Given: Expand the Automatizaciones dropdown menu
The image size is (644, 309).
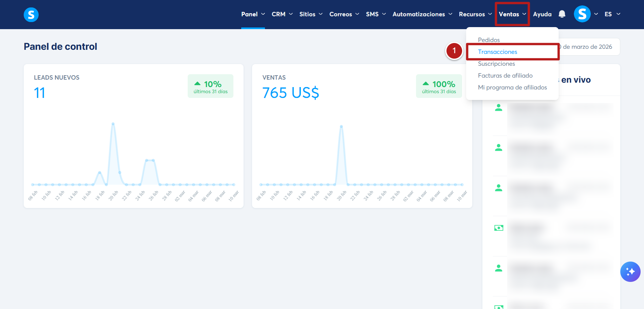Looking at the screenshot, I should tap(422, 14).
